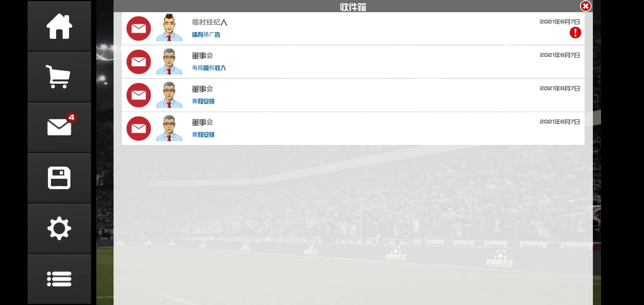Select the 临时经纪人 sender name
Screen dimensions: 644x305
(x=210, y=22)
